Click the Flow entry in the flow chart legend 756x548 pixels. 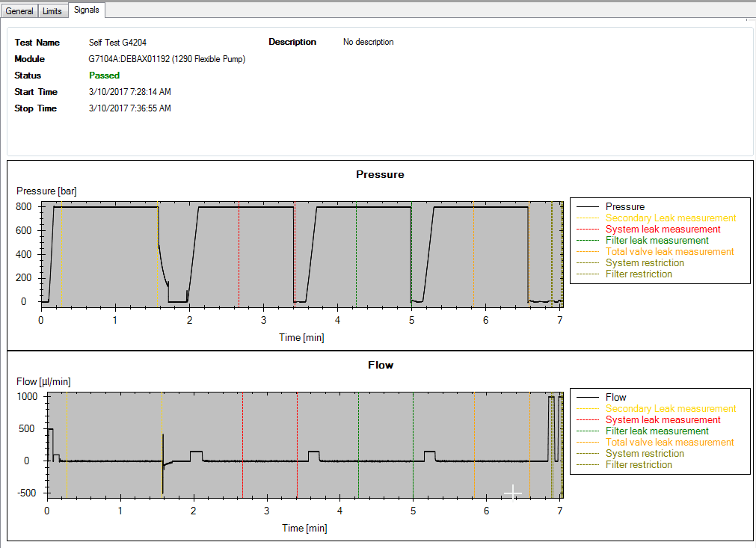pyautogui.click(x=615, y=398)
